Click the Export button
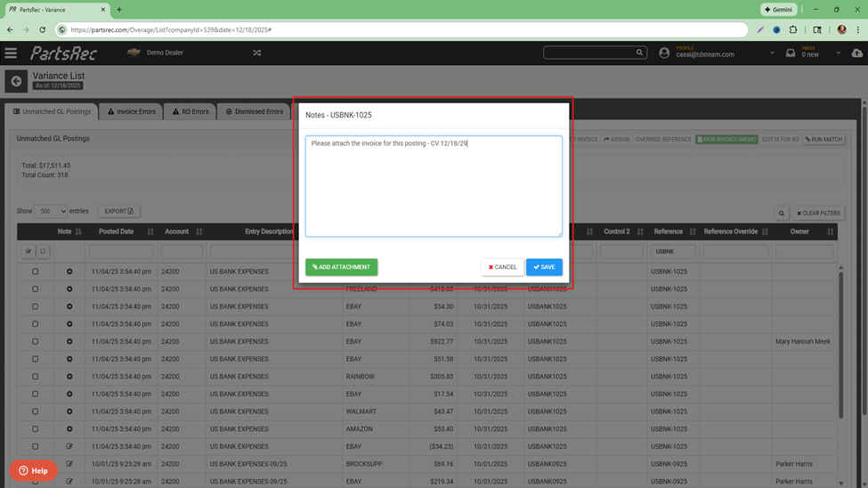Screen dimensions: 868x488 point(119,211)
